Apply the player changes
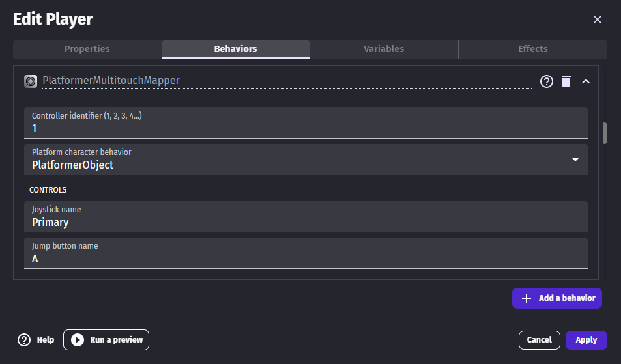The image size is (621, 364). click(x=586, y=340)
